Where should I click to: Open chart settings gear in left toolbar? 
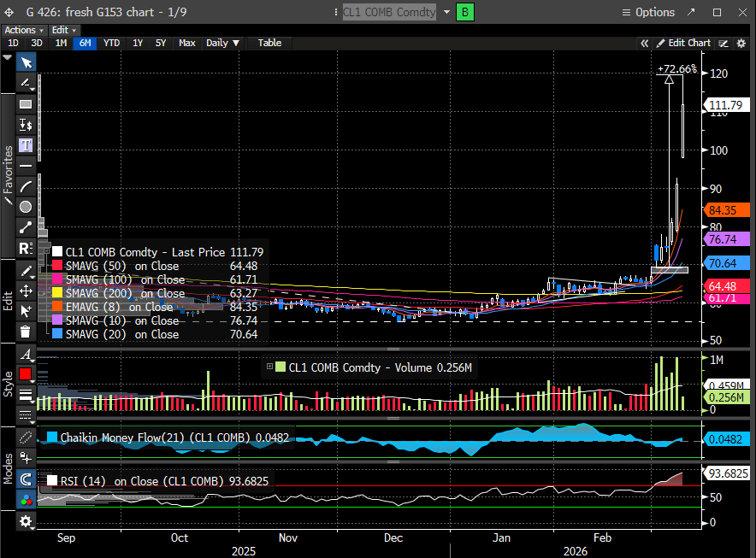(x=26, y=520)
